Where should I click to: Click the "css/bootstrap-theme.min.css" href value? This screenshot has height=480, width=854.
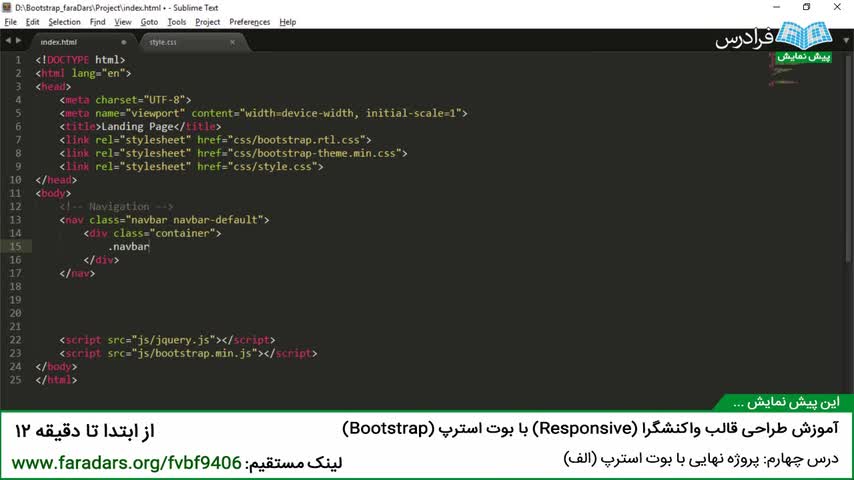(x=315, y=153)
